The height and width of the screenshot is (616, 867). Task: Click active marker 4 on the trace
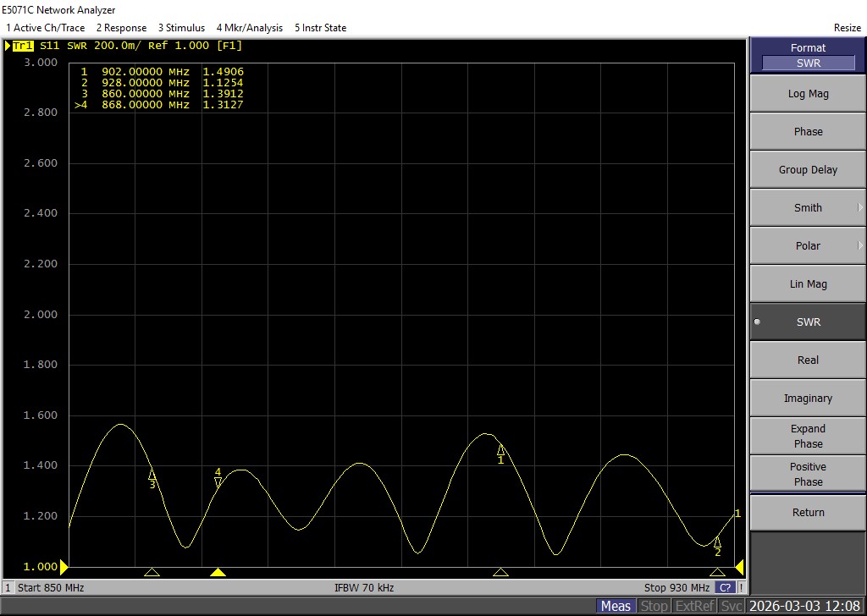click(218, 481)
